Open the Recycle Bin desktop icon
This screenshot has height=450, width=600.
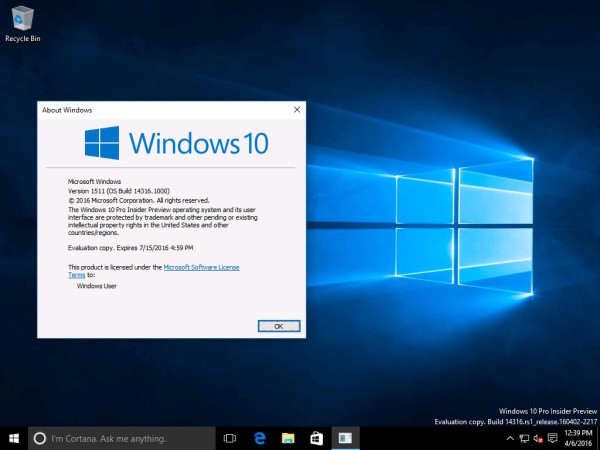(23, 24)
